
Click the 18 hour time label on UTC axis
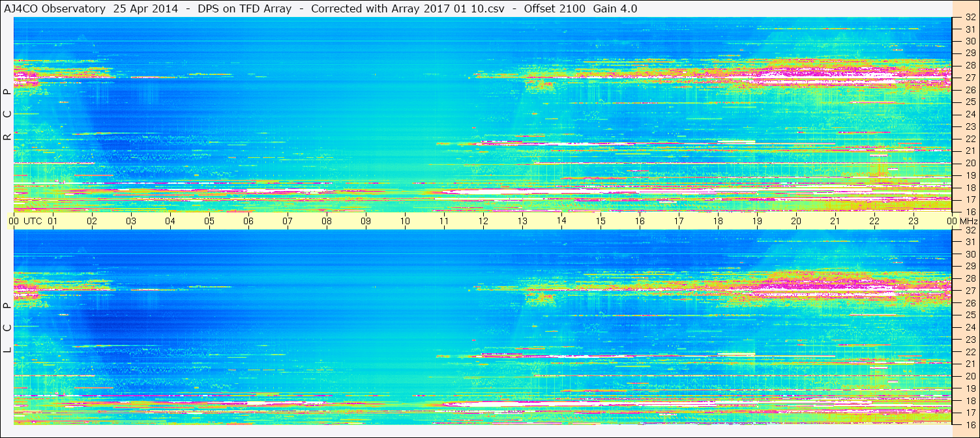point(718,221)
